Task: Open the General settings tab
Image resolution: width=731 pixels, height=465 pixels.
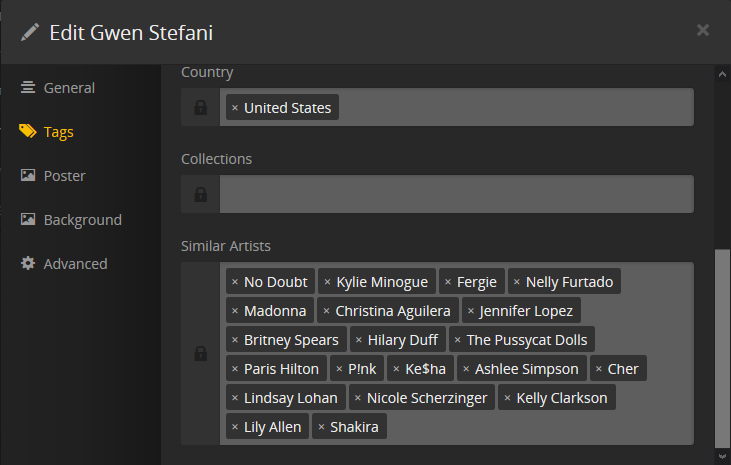Action: click(69, 88)
